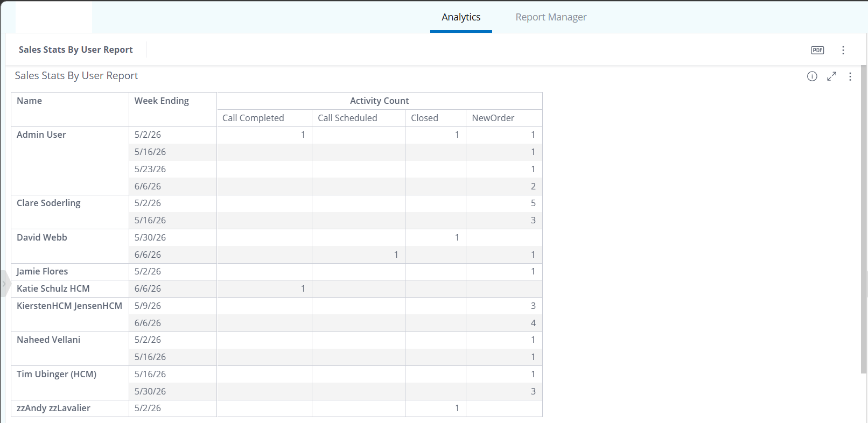Select the Sales Stats By User Report tab
Viewport: 868px width, 423px height.
(76, 50)
